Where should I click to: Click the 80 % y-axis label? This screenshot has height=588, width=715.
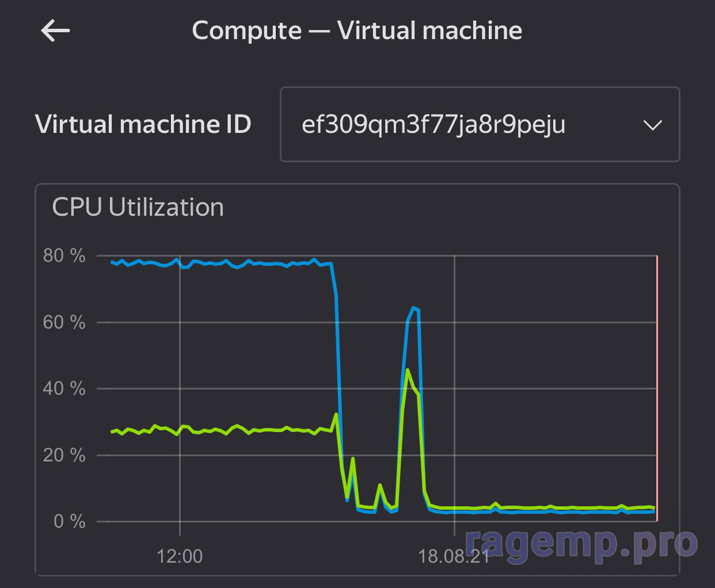(64, 255)
